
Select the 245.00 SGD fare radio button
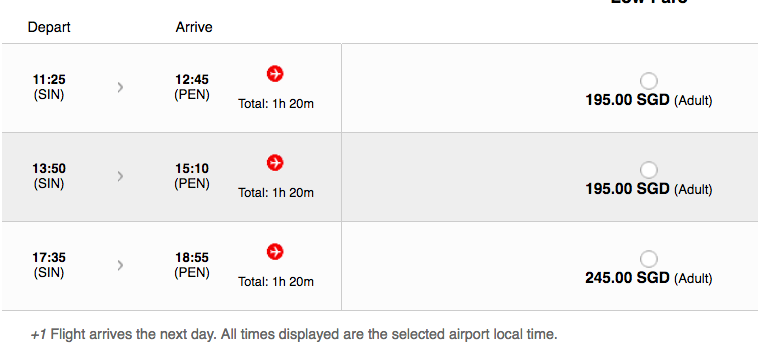click(x=648, y=259)
